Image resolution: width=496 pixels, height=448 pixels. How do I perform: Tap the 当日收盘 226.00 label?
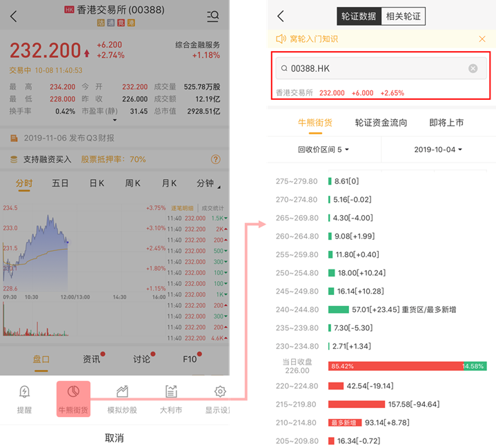point(297,366)
